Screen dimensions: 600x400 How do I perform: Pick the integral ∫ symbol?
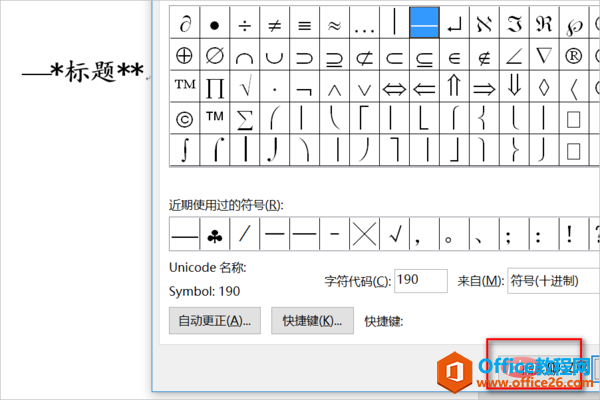pos(184,150)
